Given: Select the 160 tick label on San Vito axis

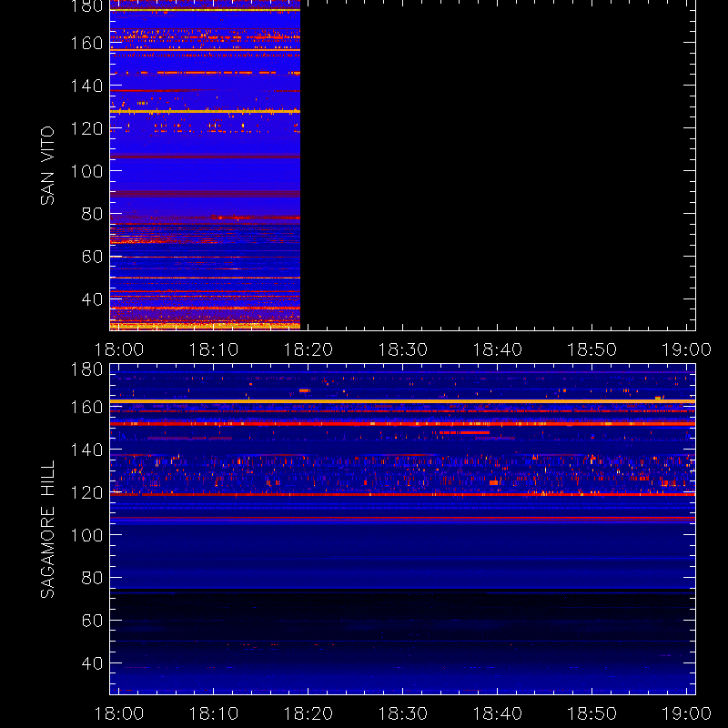Looking at the screenshot, I should (x=86, y=43).
